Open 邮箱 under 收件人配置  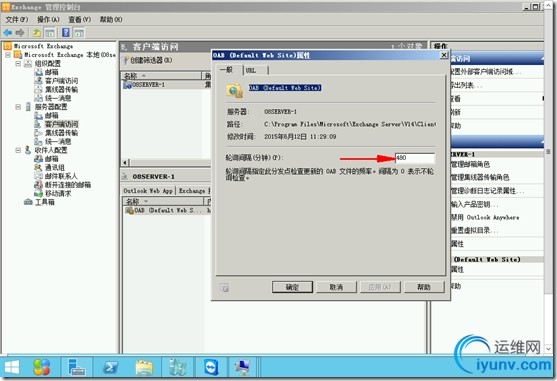pos(52,159)
